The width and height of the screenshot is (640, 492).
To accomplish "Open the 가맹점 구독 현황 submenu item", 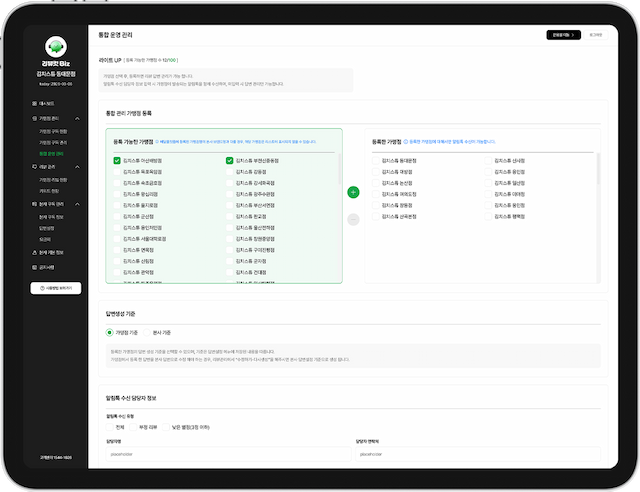I will point(53,130).
